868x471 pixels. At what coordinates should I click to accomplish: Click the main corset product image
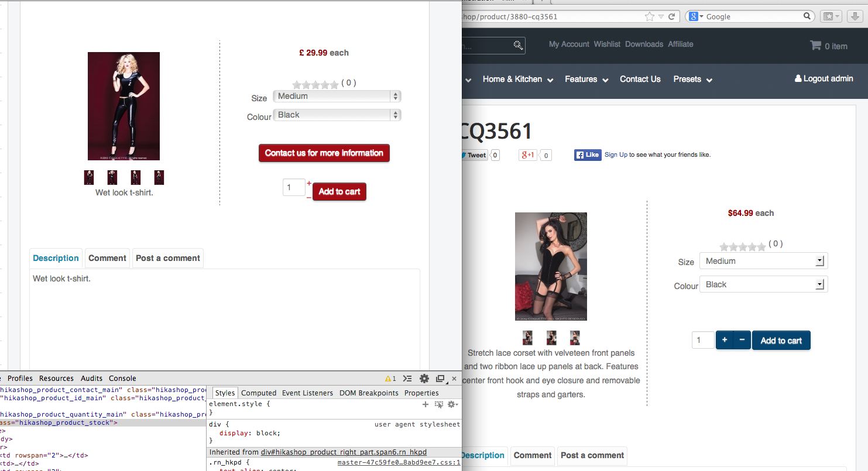[551, 266]
